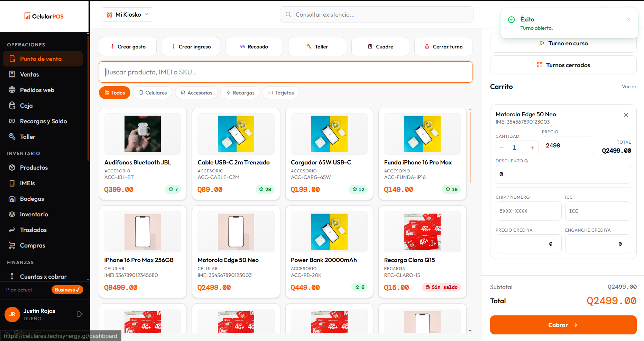Click the Consultar existencia search field

tap(376, 15)
